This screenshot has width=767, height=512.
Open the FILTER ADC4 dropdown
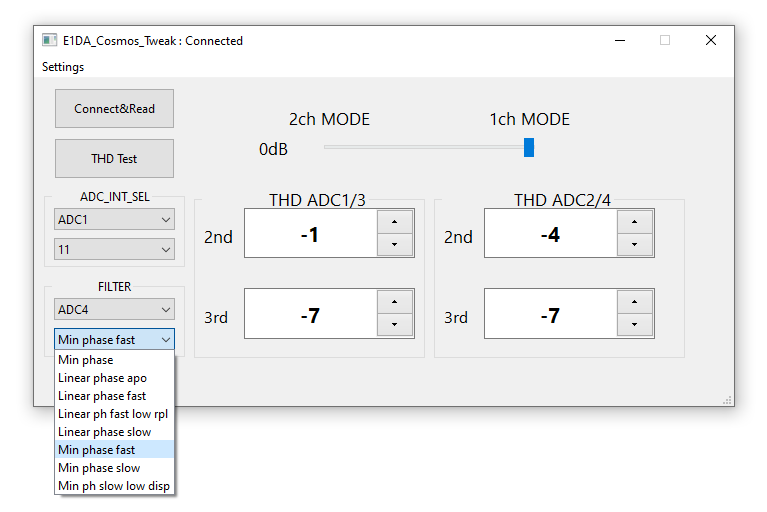[x=114, y=310]
